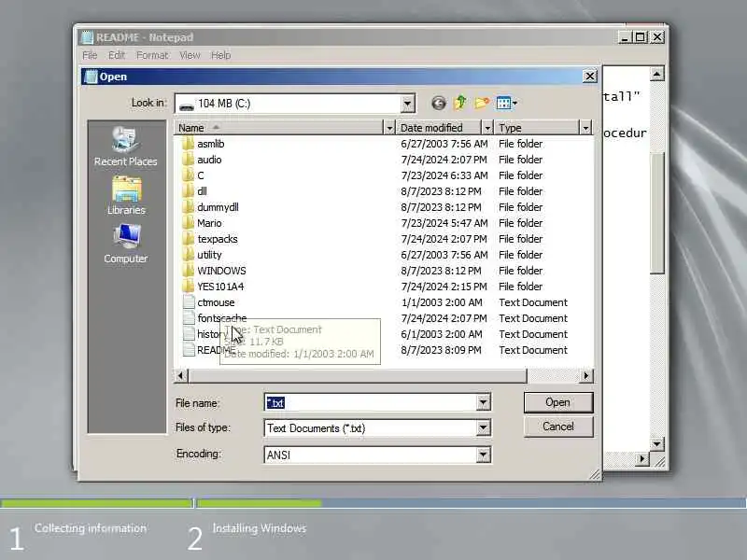Screen dimensions: 747x560
Task: Sort files by Date modified header
Action: [x=438, y=128]
